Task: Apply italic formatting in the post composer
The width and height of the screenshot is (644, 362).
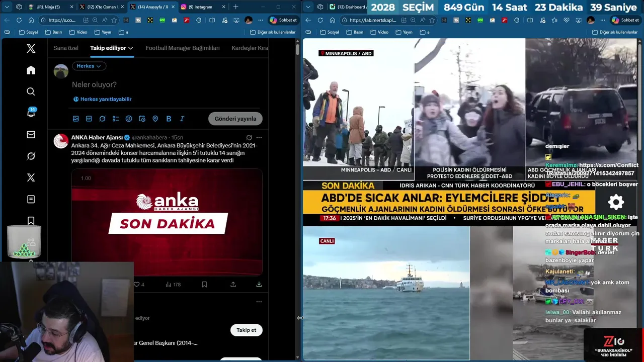Action: [182, 119]
